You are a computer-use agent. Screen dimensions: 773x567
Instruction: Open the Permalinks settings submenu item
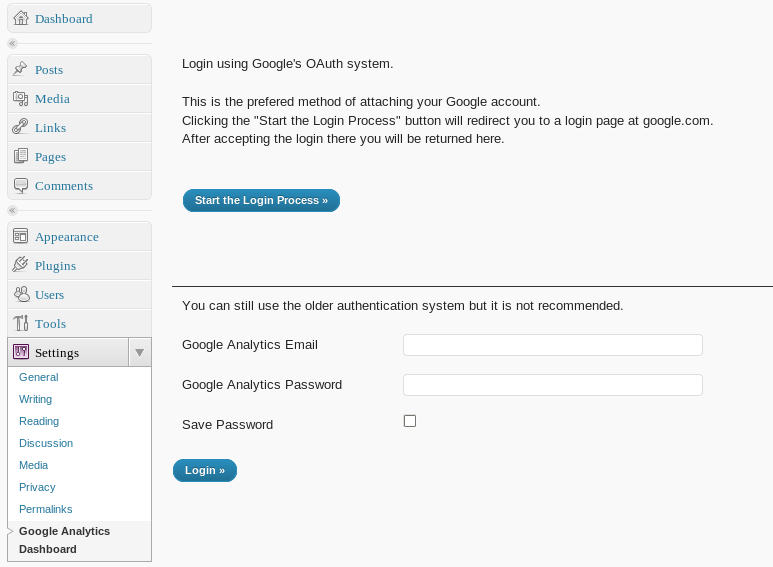click(x=46, y=509)
